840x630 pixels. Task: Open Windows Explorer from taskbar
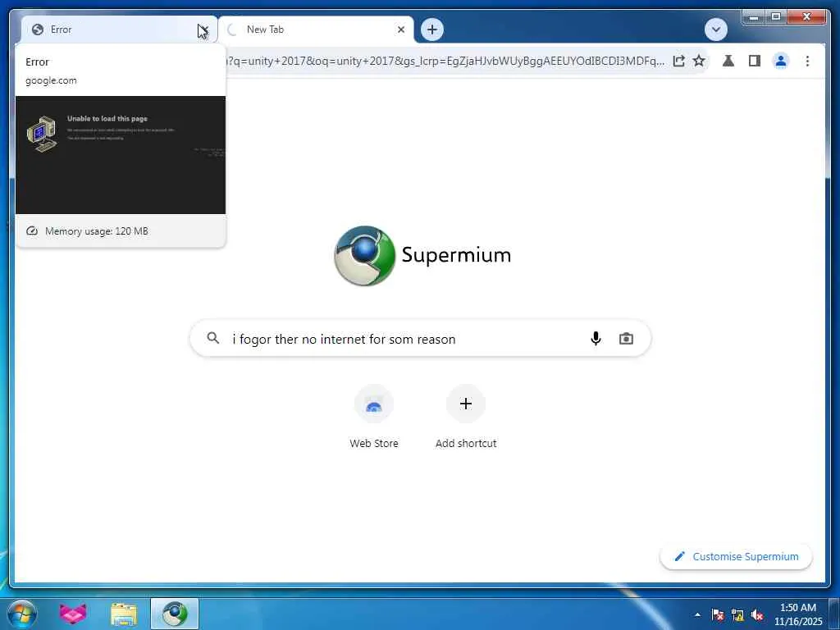tap(124, 614)
